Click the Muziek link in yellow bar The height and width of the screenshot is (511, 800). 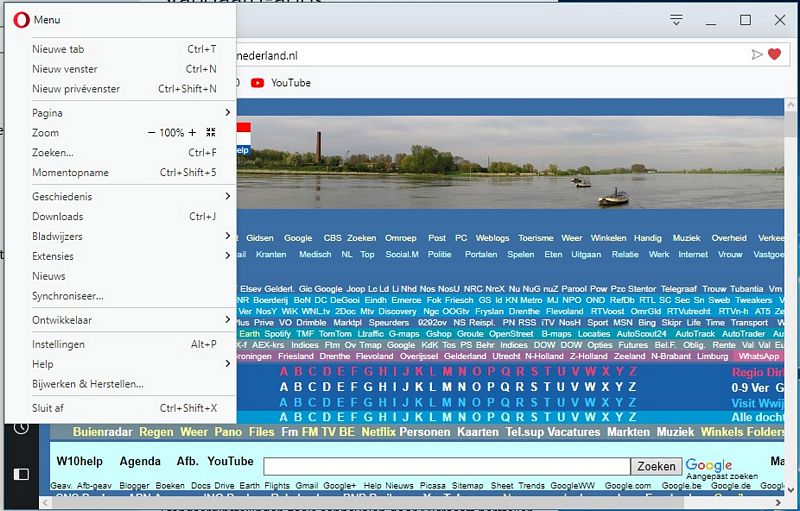coord(676,432)
